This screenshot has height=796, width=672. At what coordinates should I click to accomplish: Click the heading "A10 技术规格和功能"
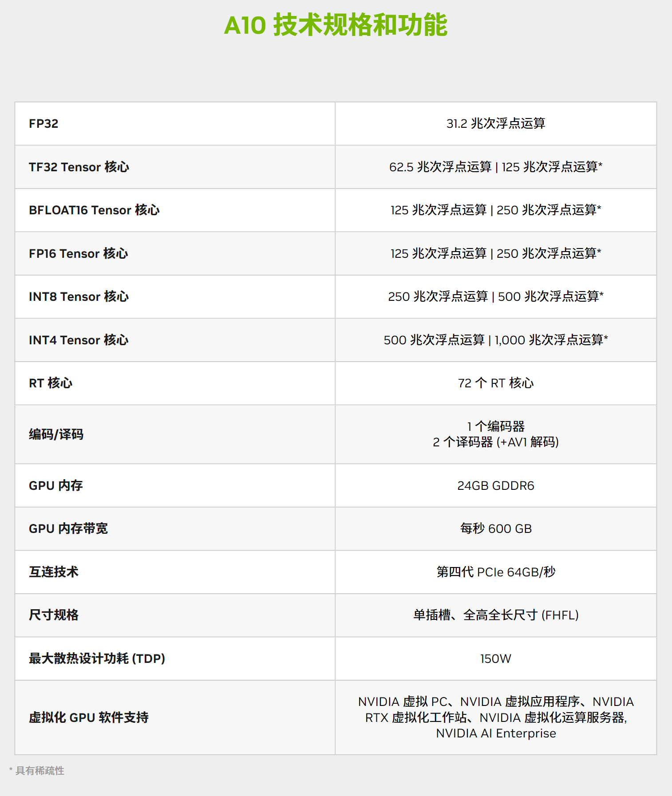tap(336, 25)
